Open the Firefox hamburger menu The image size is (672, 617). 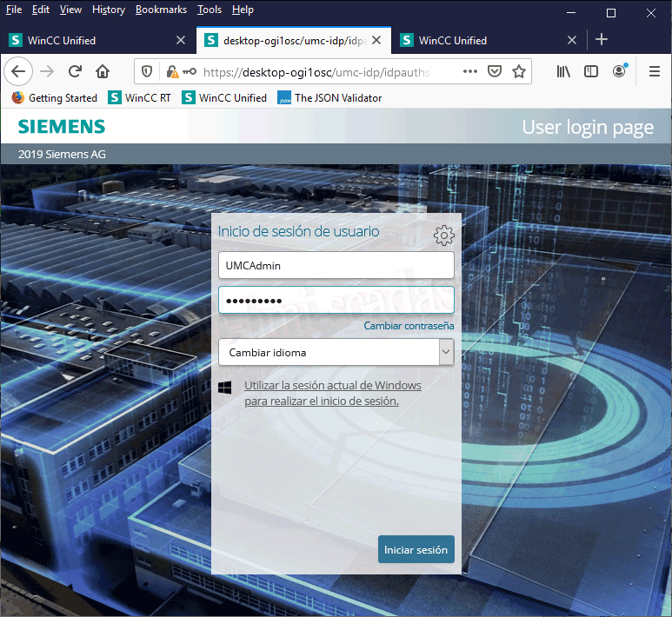[655, 71]
